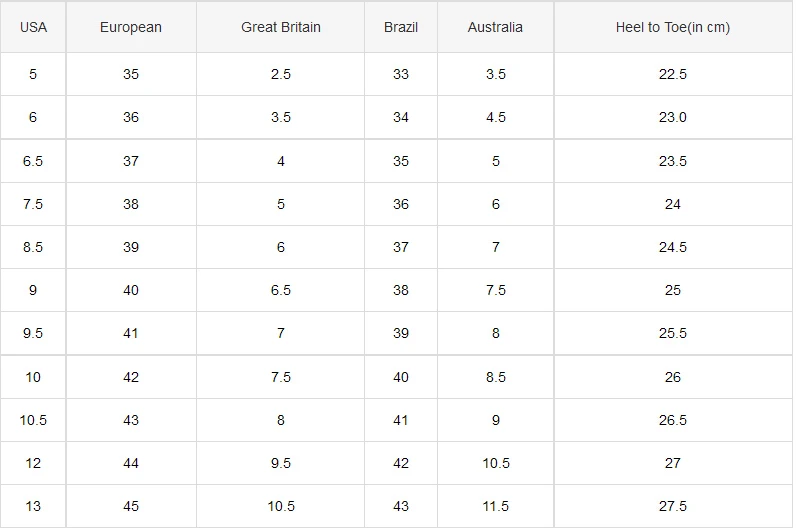The width and height of the screenshot is (797, 532).
Task: Click Australia size 11.5 cell
Action: tap(496, 506)
